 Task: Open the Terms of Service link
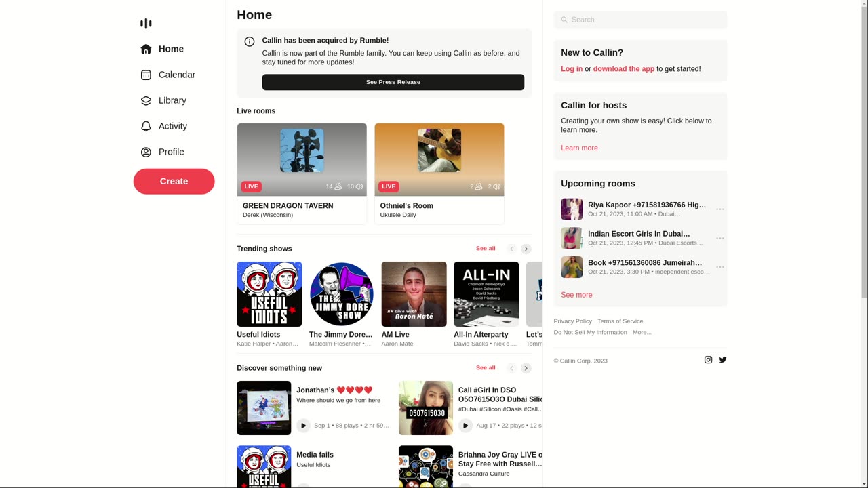tap(620, 321)
